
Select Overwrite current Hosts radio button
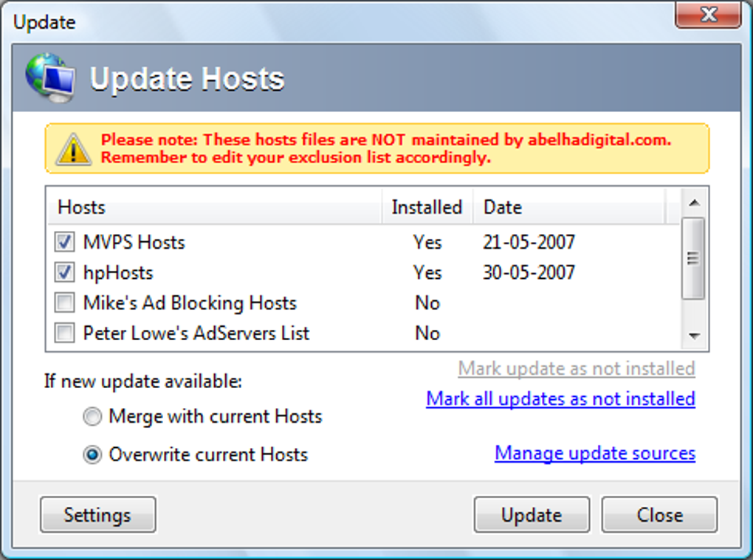[92, 455]
